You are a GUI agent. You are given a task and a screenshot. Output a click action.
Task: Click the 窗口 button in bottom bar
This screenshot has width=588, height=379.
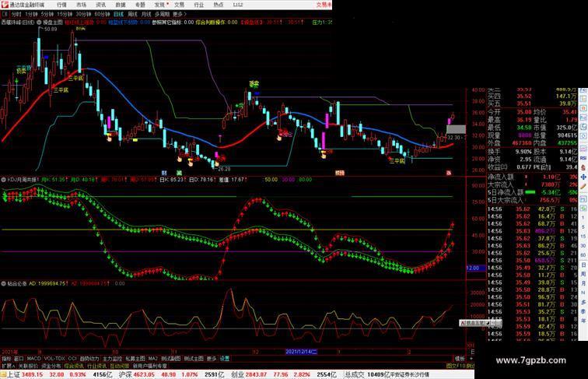(x=19, y=359)
